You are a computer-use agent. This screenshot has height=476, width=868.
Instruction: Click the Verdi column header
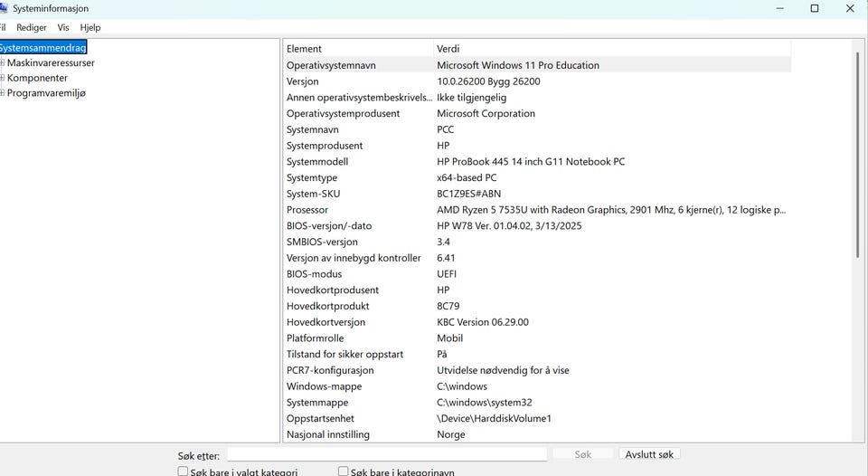pyautogui.click(x=613, y=49)
